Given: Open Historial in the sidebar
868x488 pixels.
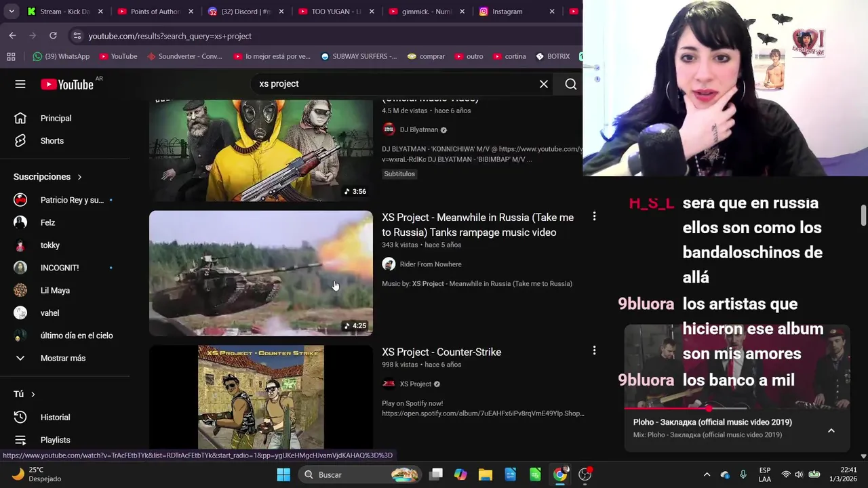Looking at the screenshot, I should 55,418.
